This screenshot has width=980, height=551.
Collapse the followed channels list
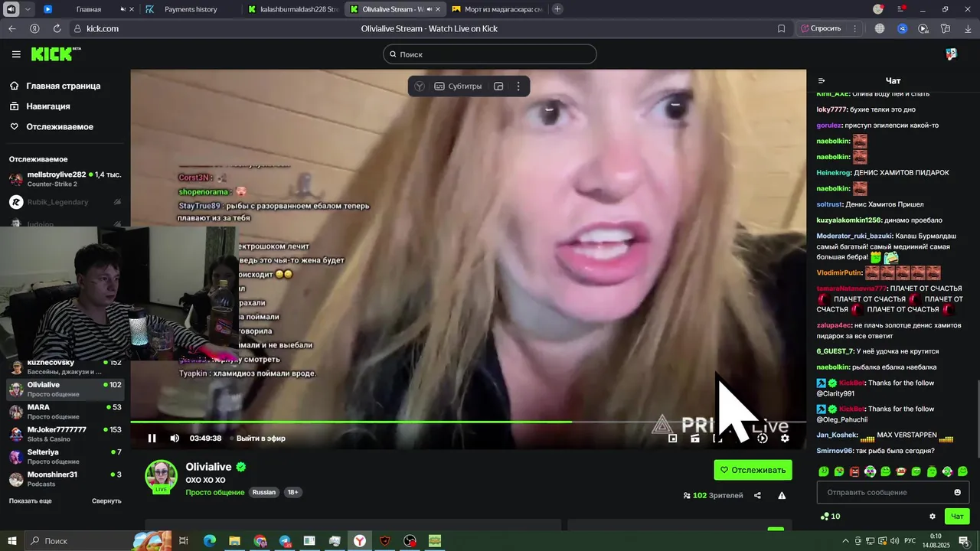[106, 500]
